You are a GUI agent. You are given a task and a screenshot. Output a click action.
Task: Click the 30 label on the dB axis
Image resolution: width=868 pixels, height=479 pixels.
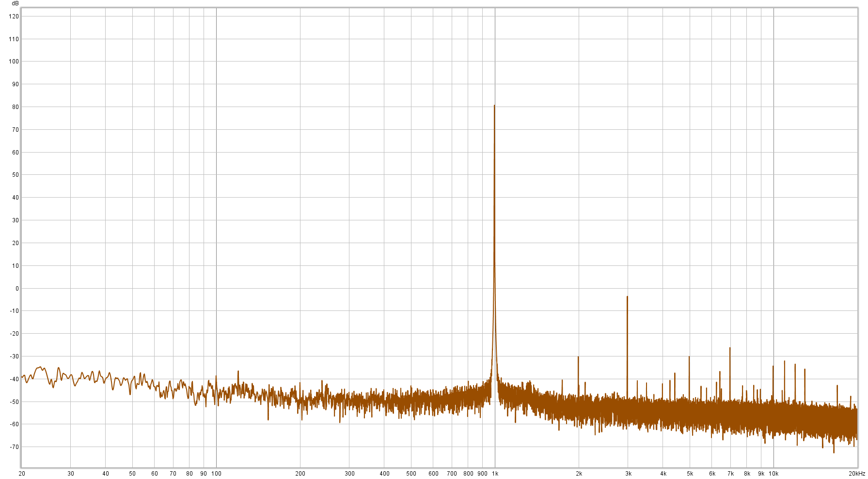[16, 220]
